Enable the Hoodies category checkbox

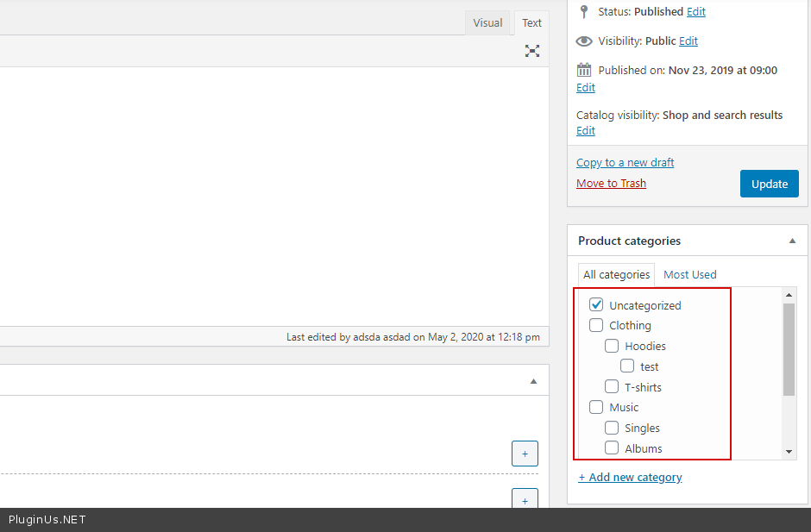point(612,346)
